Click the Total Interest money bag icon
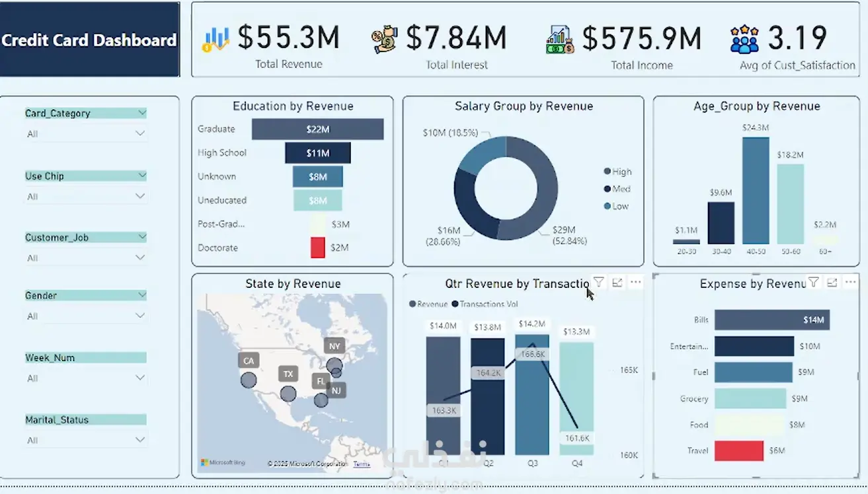 [x=385, y=40]
